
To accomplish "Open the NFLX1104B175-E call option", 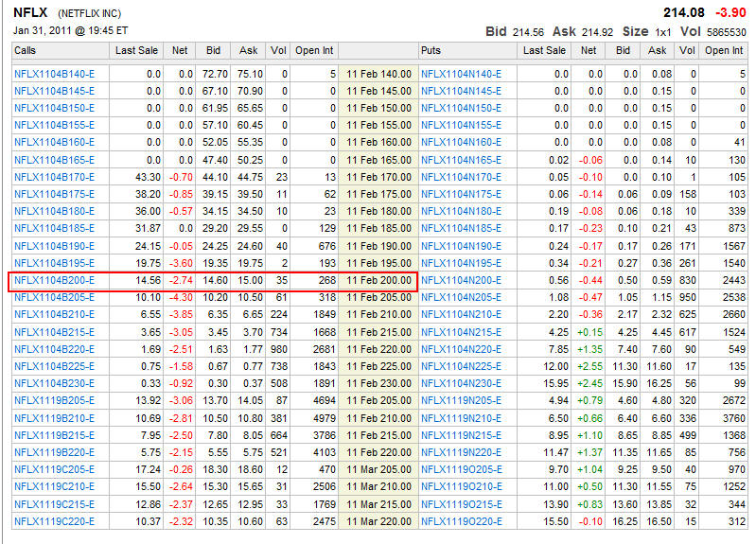I will (x=55, y=194).
